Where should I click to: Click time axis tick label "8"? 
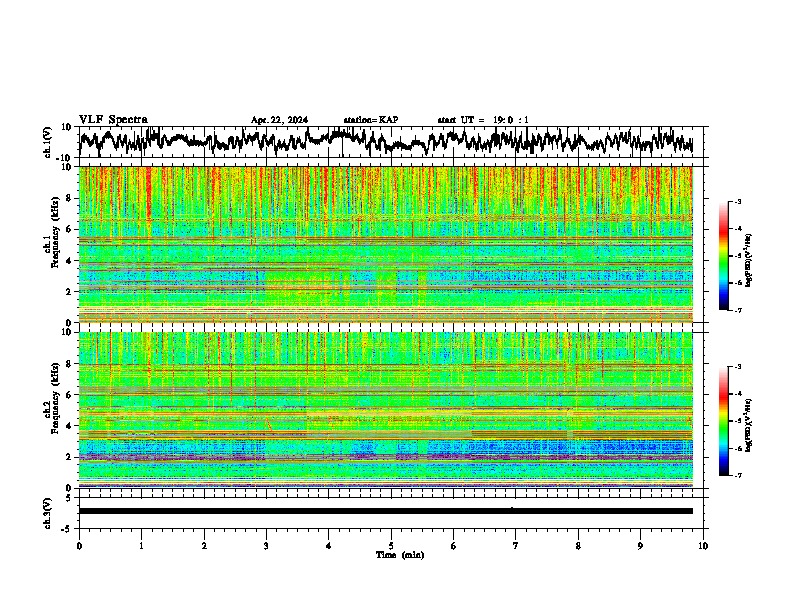(578, 546)
